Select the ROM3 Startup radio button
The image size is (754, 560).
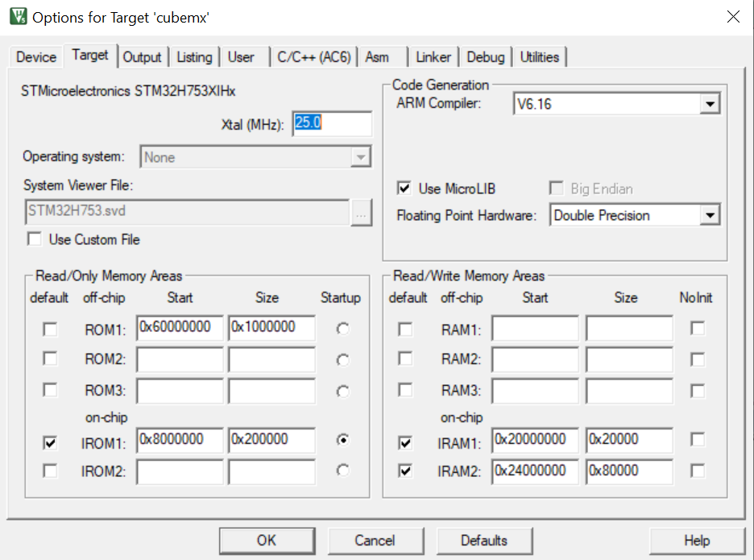click(343, 392)
